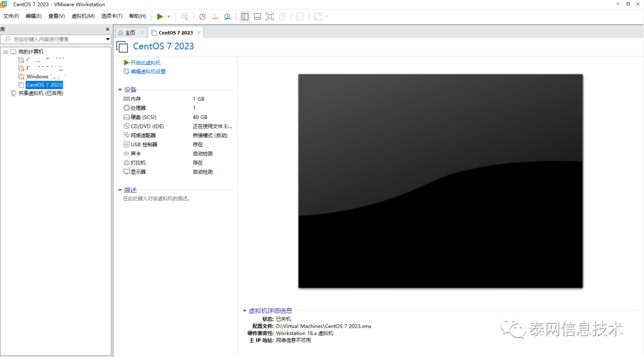The image size is (644, 357).
Task: Click the 打印机 printer device icon
Action: pos(126,163)
